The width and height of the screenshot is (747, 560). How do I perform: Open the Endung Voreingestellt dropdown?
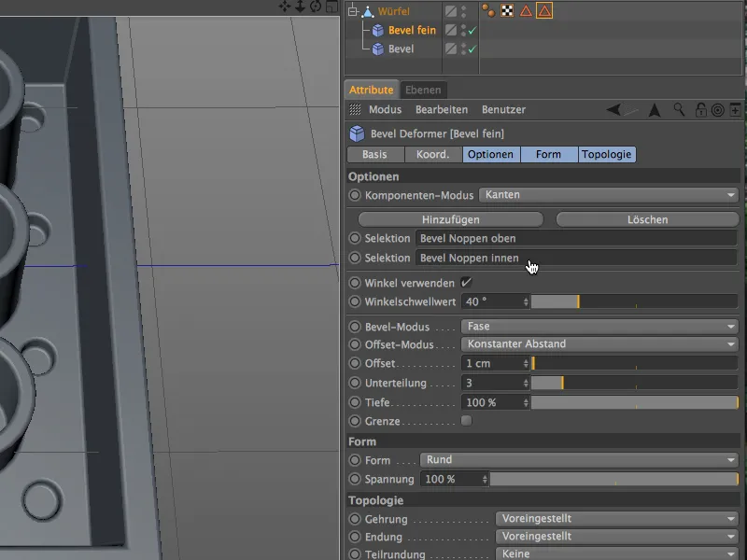point(617,536)
